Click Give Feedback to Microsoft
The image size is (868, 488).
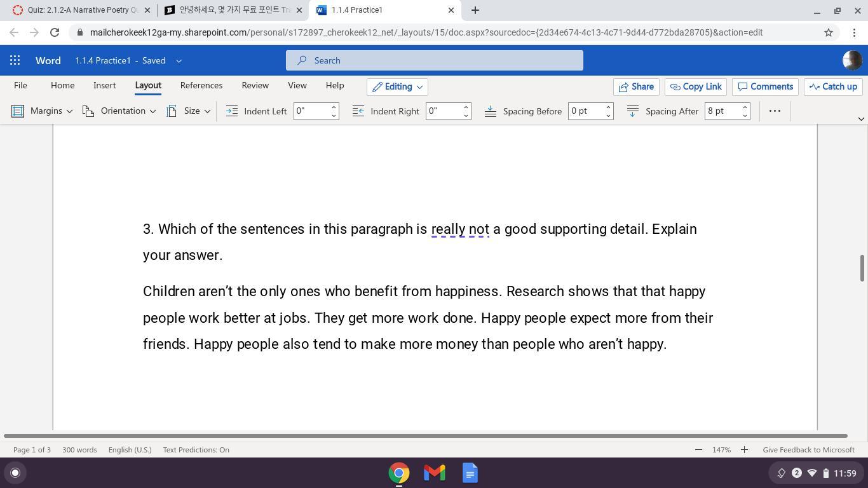point(808,450)
